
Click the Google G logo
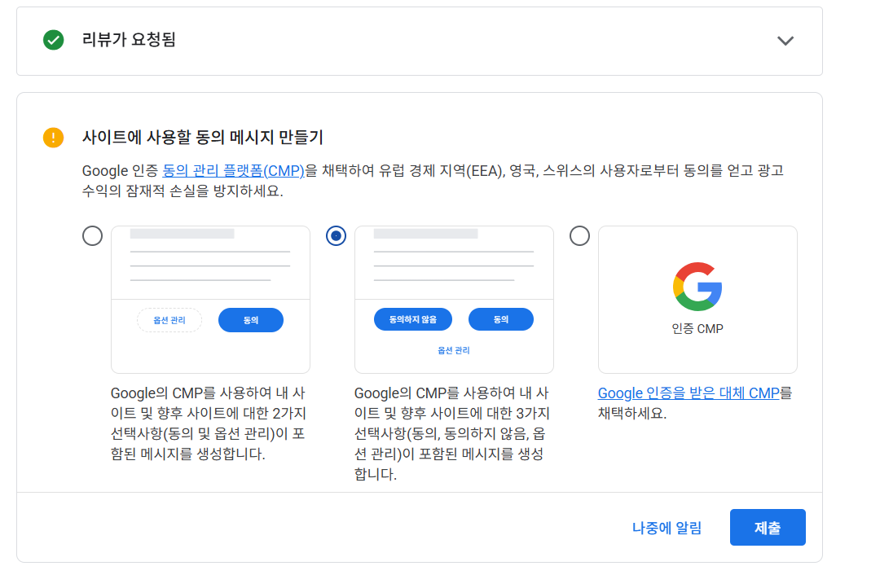coord(697,287)
